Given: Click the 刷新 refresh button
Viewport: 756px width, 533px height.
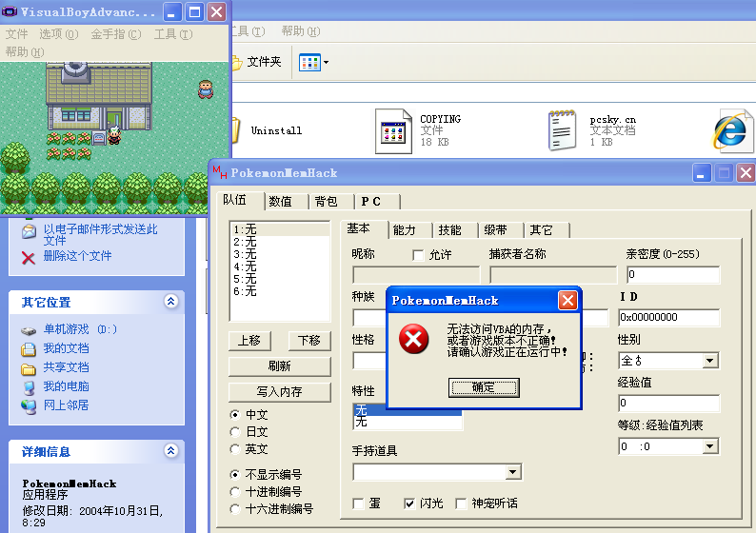Looking at the screenshot, I should (280, 366).
